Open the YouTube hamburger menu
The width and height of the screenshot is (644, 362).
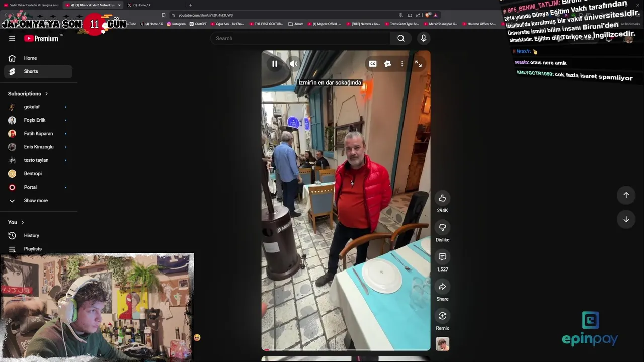tap(12, 38)
